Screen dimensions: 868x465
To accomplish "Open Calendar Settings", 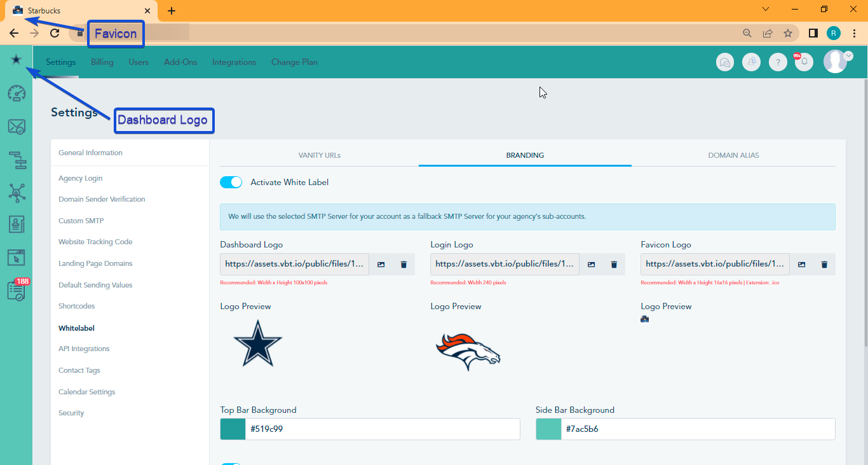I will click(87, 392).
